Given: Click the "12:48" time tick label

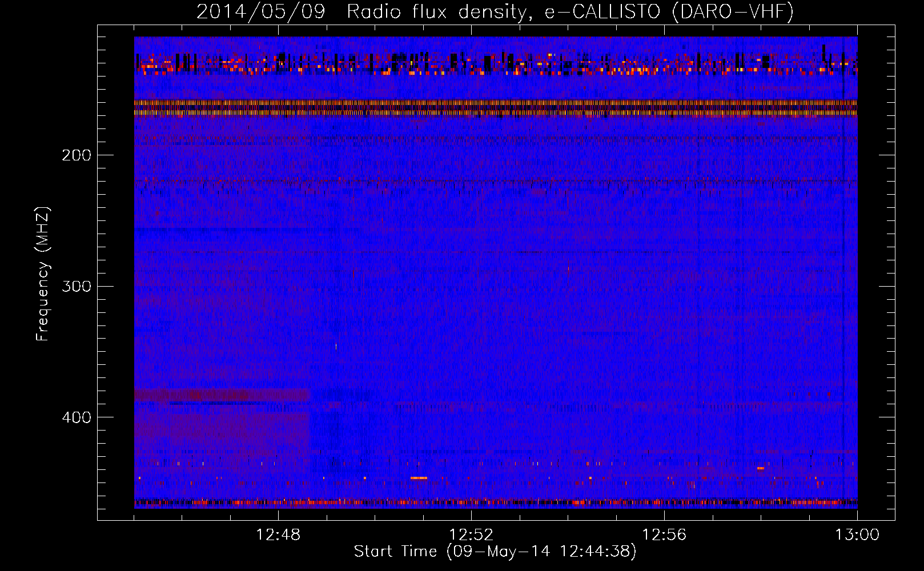Looking at the screenshot, I should [278, 535].
